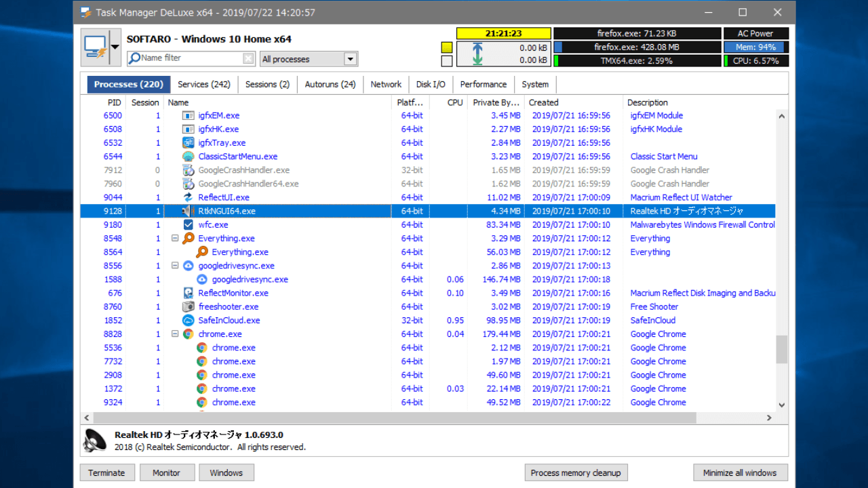
Task: Click the Monitor button
Action: tap(167, 472)
